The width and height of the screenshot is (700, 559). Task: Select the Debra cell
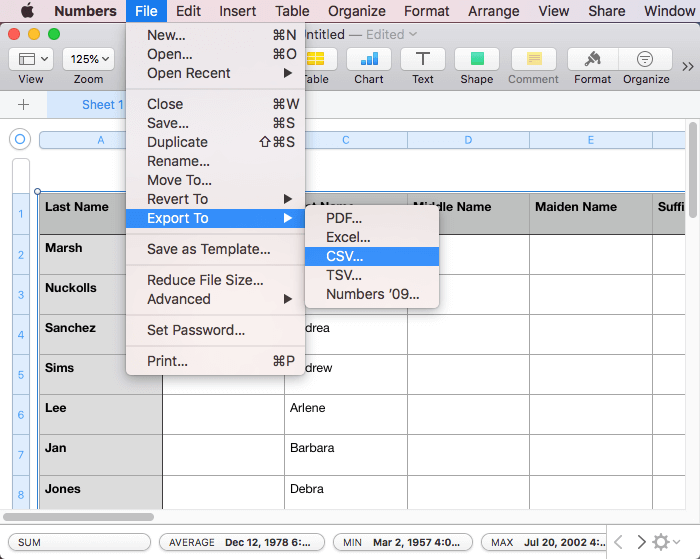point(346,492)
